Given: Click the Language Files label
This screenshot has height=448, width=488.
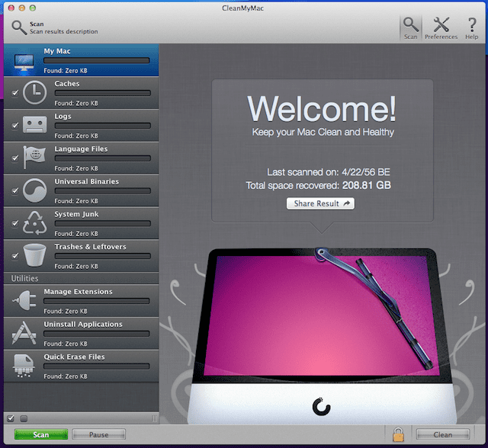Looking at the screenshot, I should point(81,149).
